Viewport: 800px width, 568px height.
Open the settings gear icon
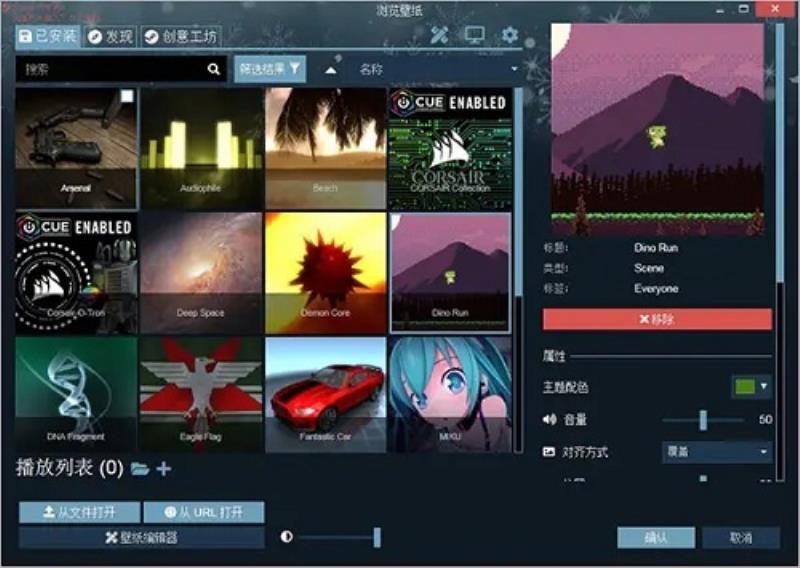(x=510, y=35)
